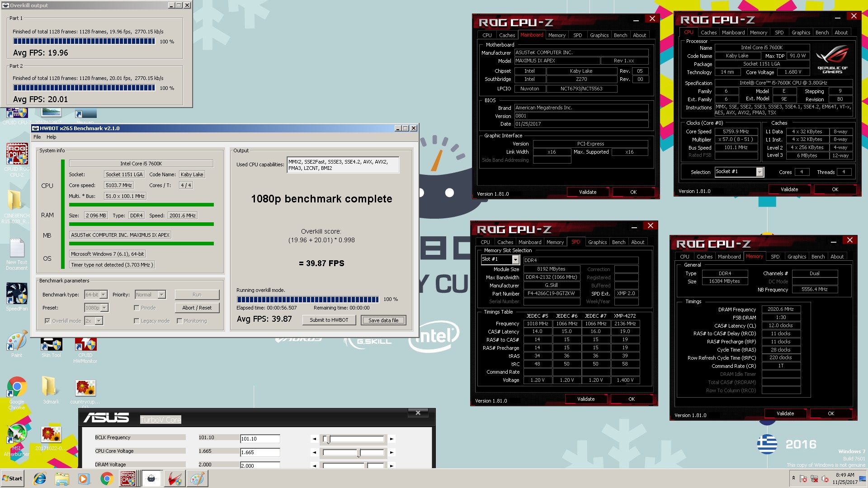This screenshot has width=868, height=488.
Task: Toggle the Monitoring checkbox
Action: pos(179,321)
